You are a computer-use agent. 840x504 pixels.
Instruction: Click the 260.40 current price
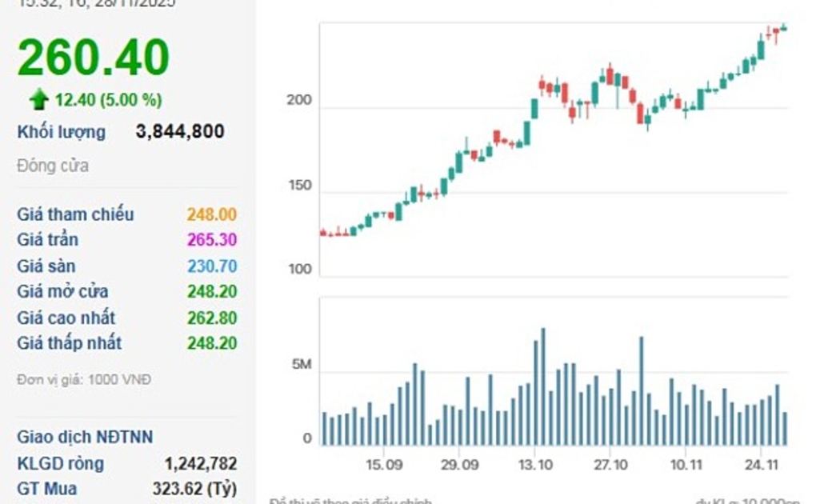[94, 58]
